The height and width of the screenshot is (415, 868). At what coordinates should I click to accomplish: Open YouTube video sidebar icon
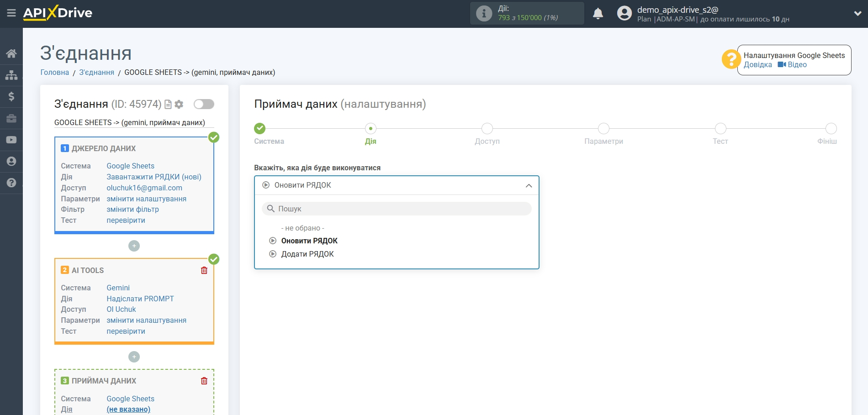point(11,140)
